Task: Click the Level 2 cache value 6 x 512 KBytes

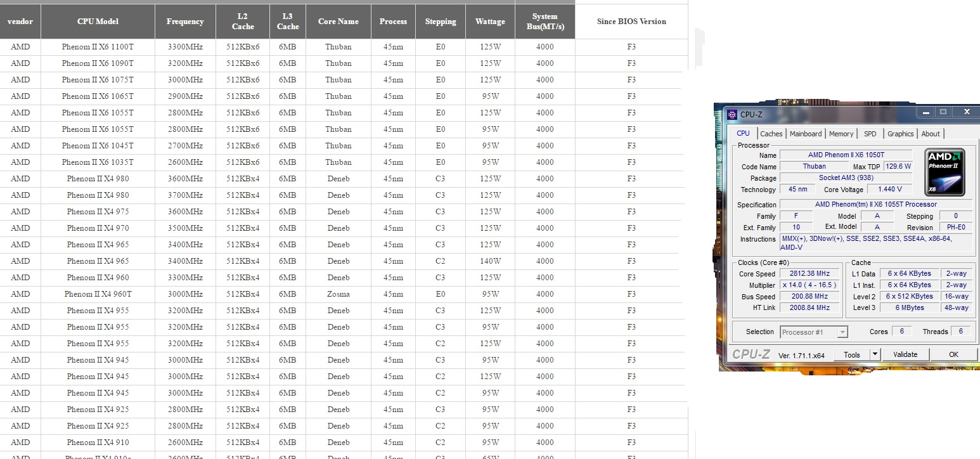Action: pos(909,296)
